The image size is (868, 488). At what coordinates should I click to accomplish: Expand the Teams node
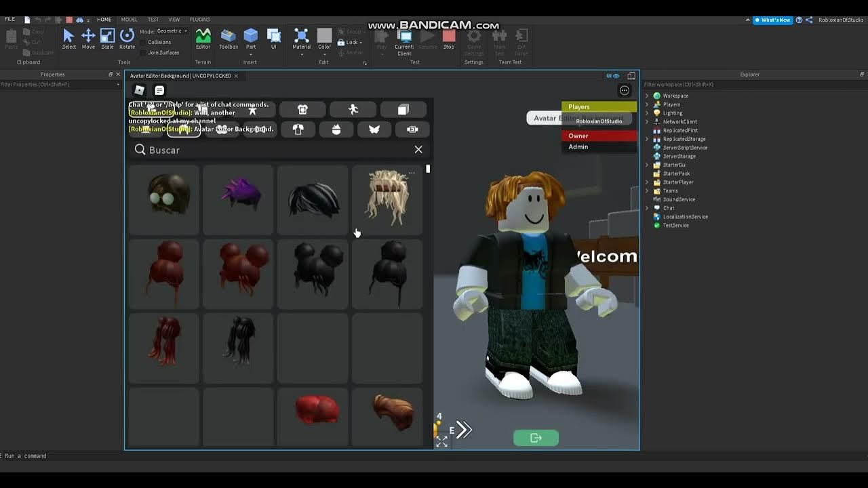click(x=647, y=191)
